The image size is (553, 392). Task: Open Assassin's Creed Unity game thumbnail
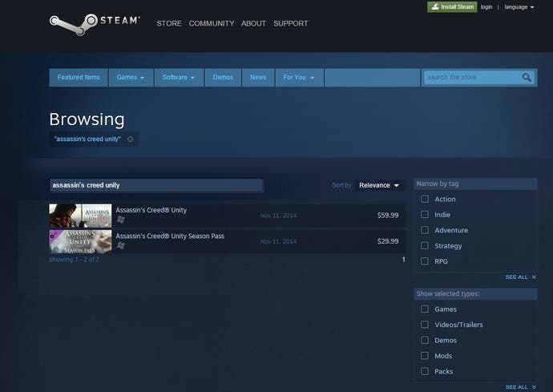coord(80,216)
